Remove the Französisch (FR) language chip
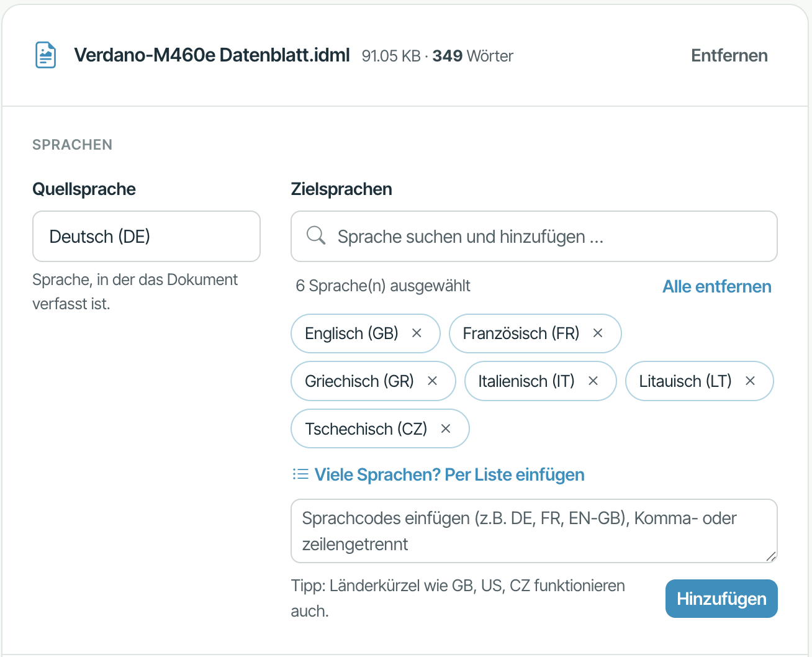Image resolution: width=812 pixels, height=657 pixels. 598,333
